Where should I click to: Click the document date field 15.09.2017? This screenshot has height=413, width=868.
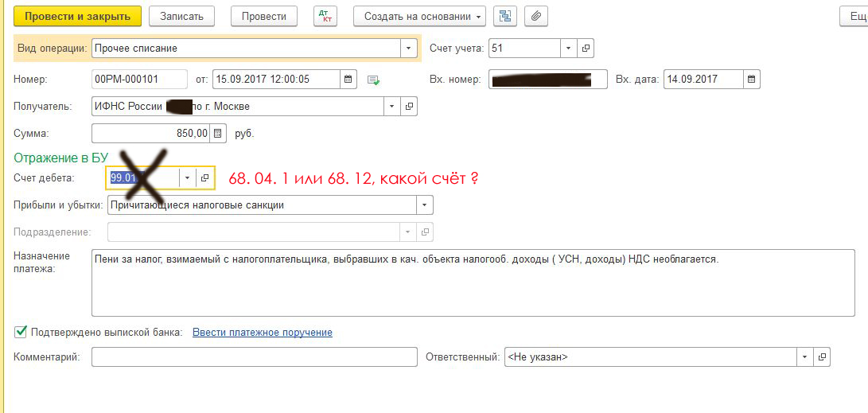(x=276, y=79)
